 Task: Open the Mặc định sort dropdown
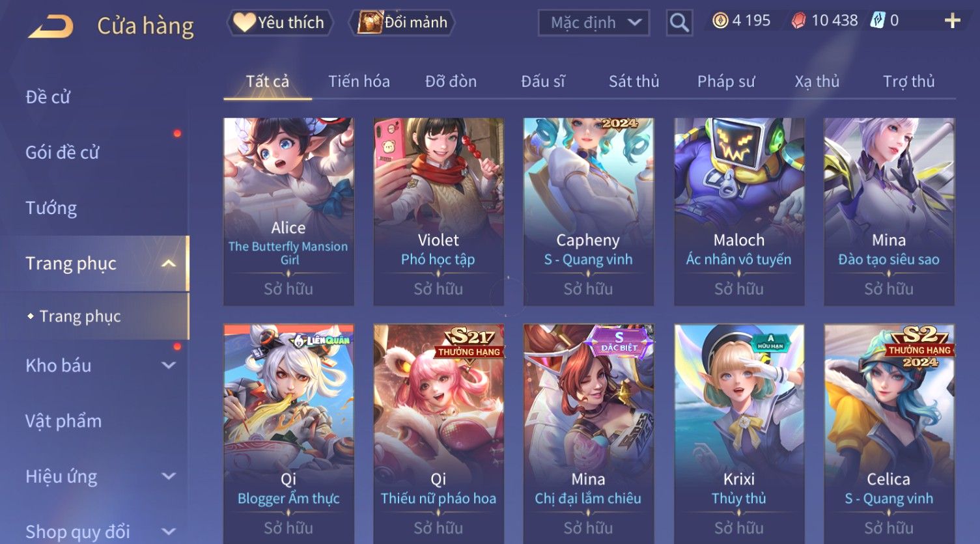(593, 23)
